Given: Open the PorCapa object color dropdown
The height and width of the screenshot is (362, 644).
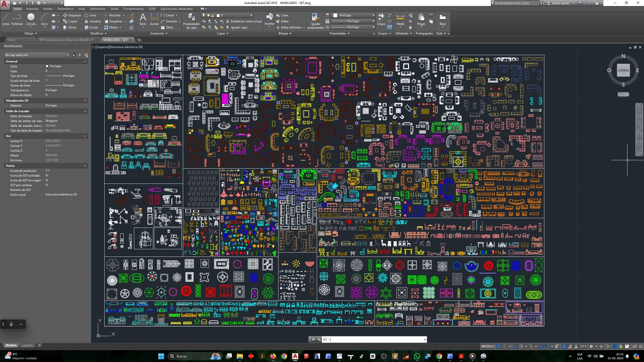Looking at the screenshot, I should point(373,15).
